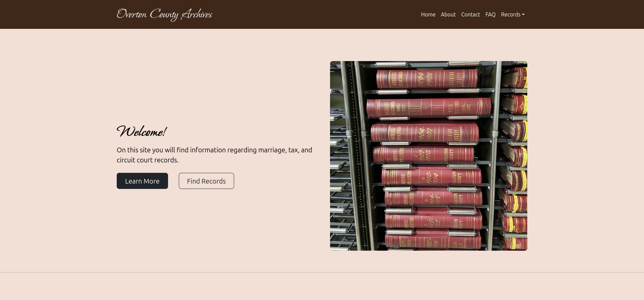This screenshot has width=644, height=300.
Task: Click the Welcome! heading
Action: [142, 132]
